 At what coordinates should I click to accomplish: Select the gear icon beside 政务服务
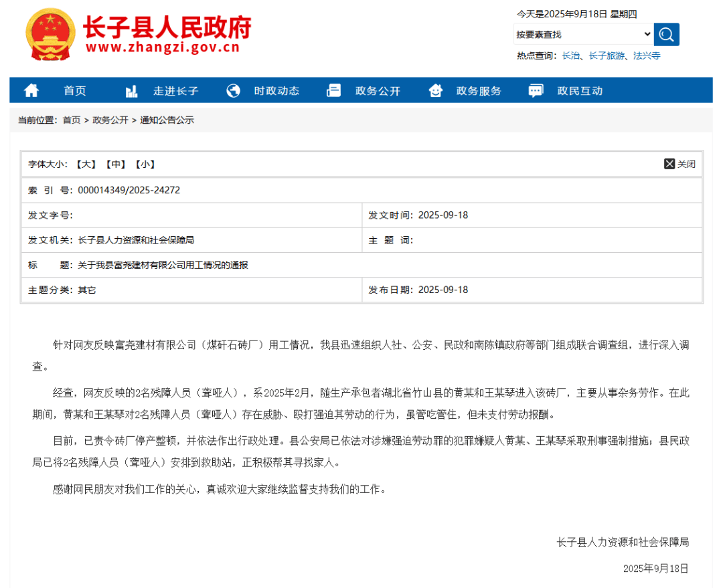tap(435, 90)
